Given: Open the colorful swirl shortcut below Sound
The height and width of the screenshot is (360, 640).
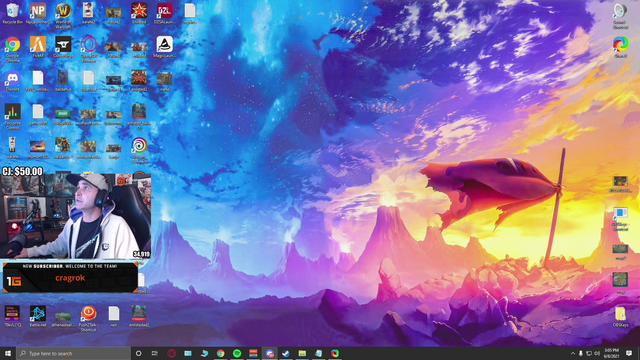Looking at the screenshot, I should (x=620, y=47).
